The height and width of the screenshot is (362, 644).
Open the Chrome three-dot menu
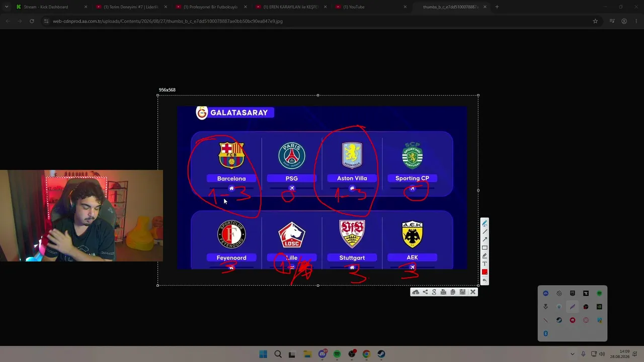coord(636,21)
